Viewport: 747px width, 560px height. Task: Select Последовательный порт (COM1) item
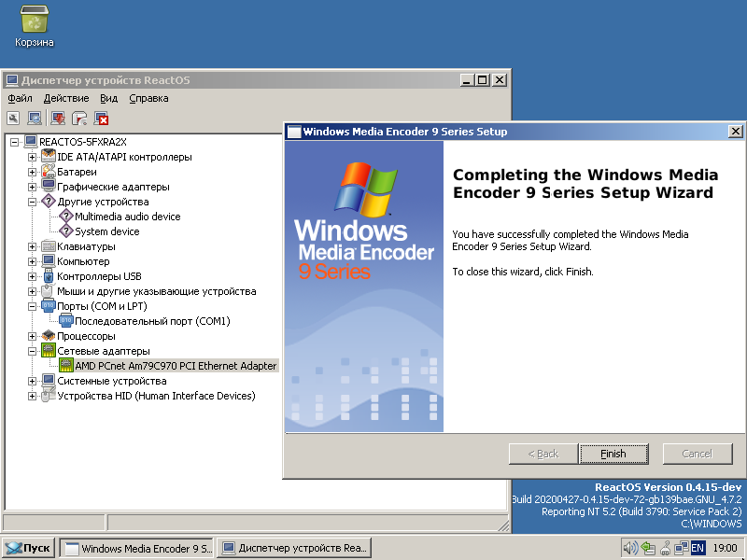152,321
